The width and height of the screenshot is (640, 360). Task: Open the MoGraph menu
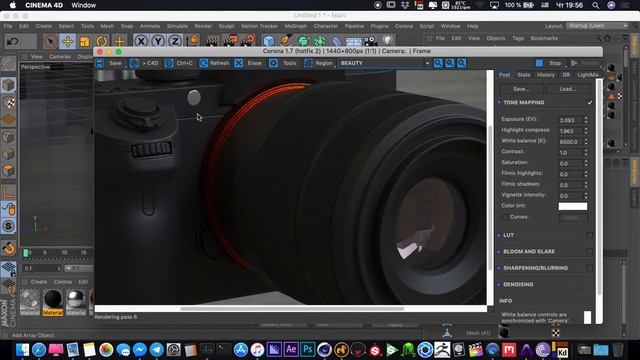[296, 26]
